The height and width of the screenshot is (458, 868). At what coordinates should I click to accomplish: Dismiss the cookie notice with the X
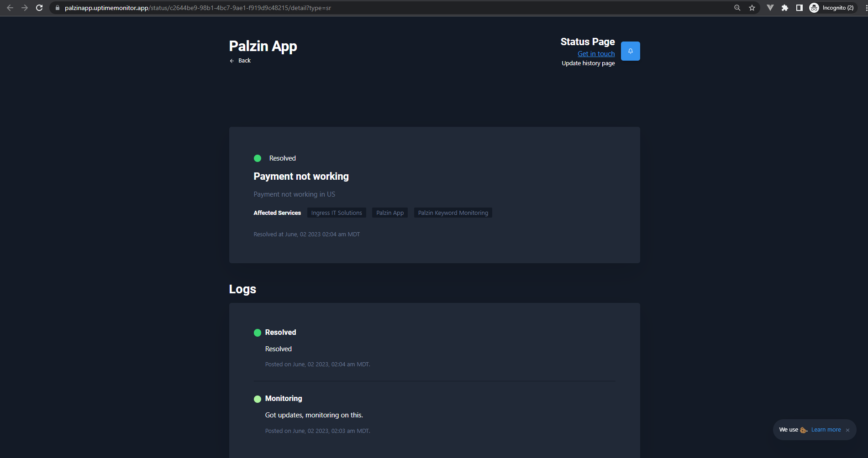pos(848,430)
